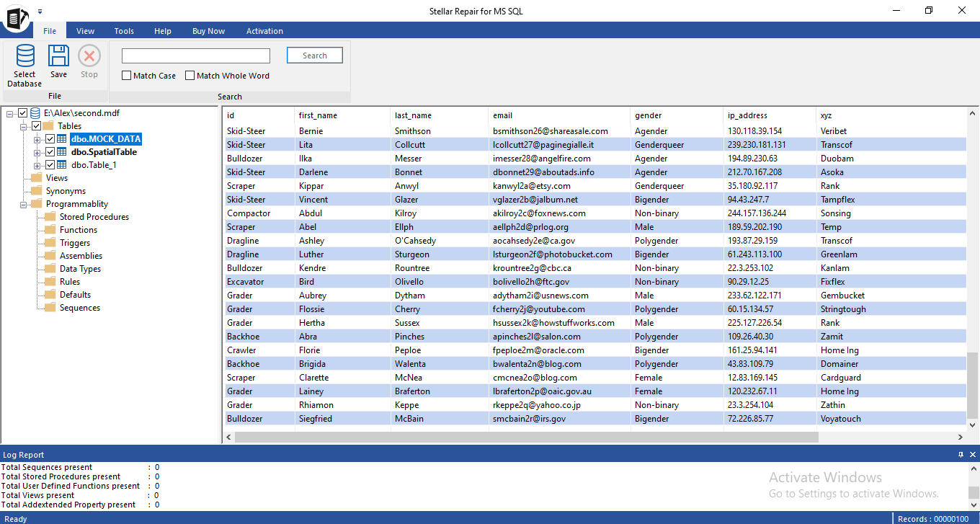The image size is (980, 524).
Task: Expand the dbo.SpatialTable node
Action: point(37,152)
